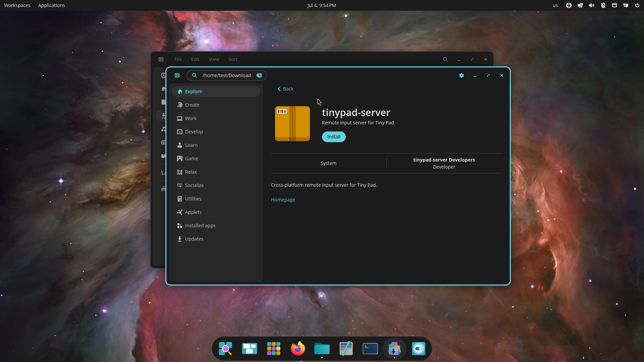
Task: Open the Develop category
Action: coord(216,132)
